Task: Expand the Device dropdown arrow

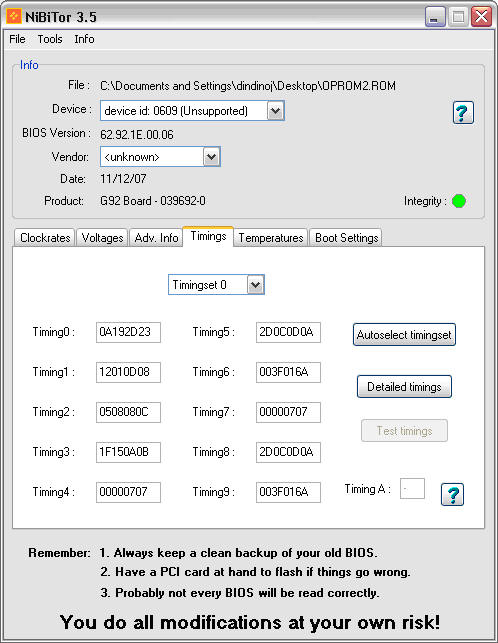Action: tap(275, 111)
